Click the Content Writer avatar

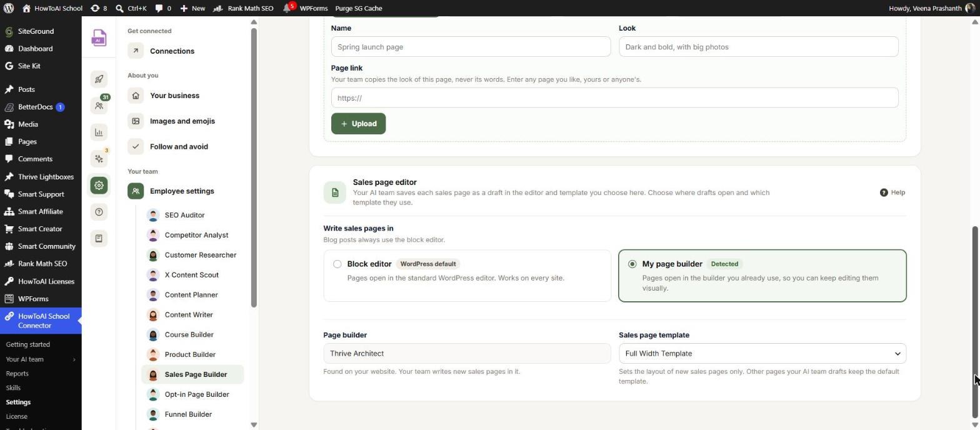[x=153, y=315]
